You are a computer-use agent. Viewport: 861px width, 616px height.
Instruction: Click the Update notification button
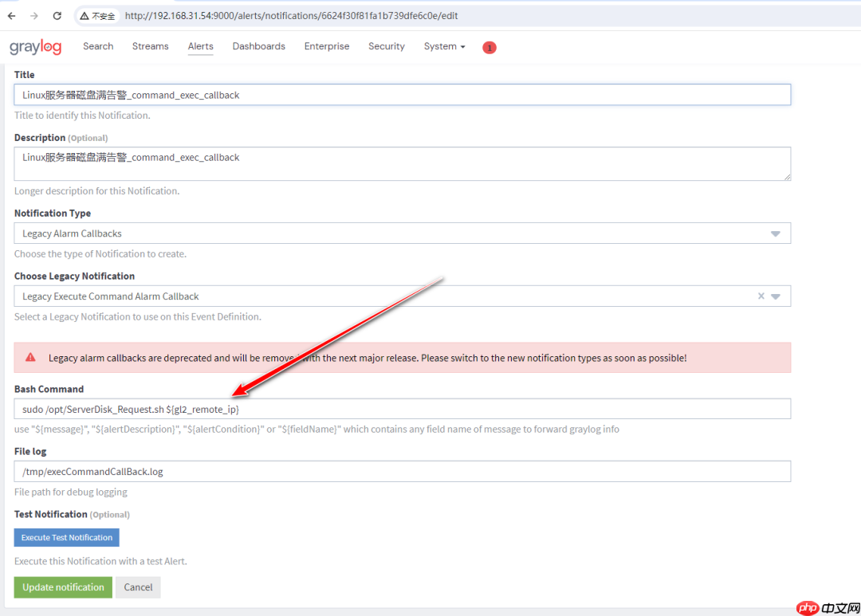tap(63, 587)
